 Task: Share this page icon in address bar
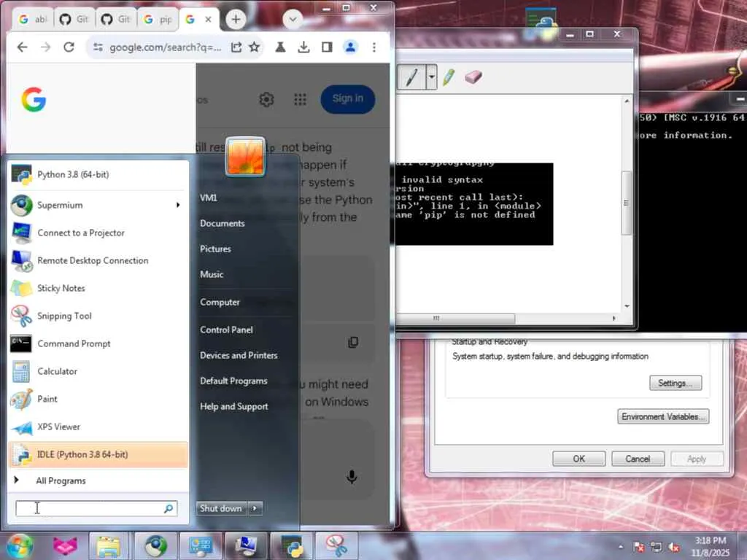[x=236, y=47]
